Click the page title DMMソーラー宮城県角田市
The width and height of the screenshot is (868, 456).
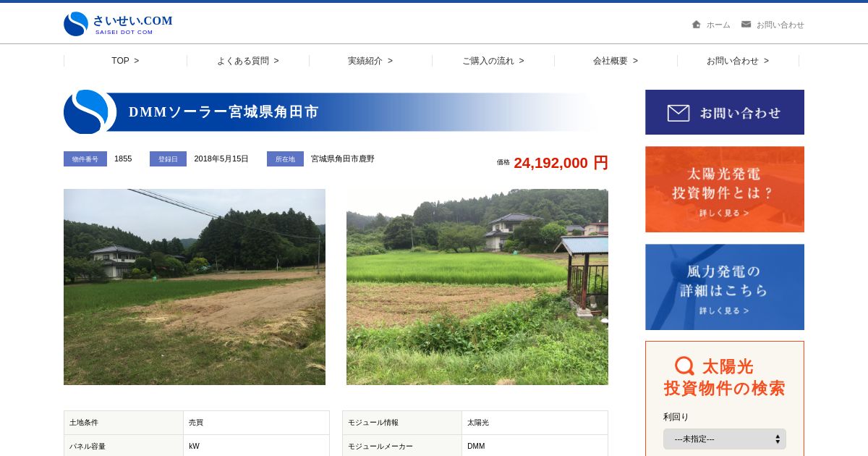(x=224, y=112)
